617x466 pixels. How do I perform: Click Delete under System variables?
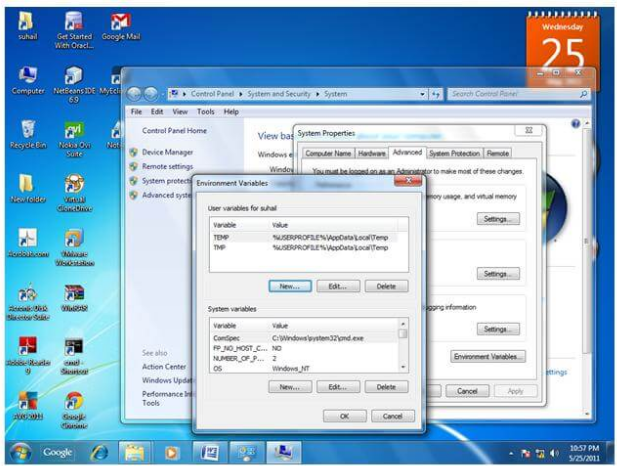386,387
